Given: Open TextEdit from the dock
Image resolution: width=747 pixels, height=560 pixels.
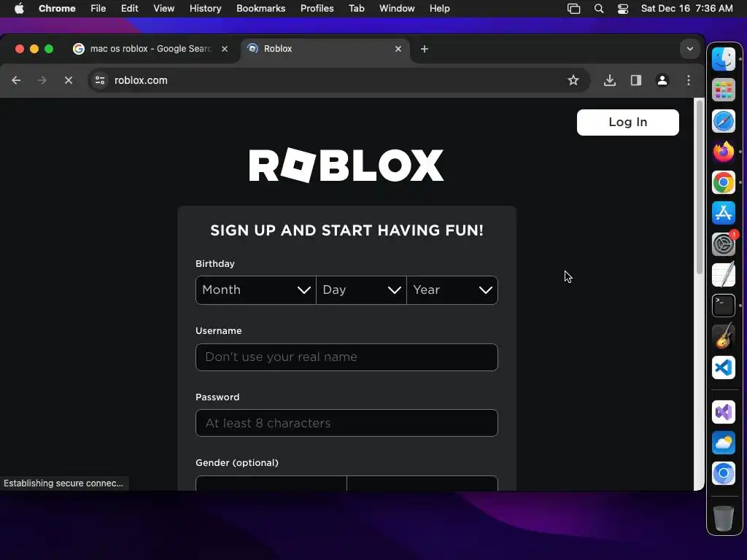Looking at the screenshot, I should click(723, 275).
